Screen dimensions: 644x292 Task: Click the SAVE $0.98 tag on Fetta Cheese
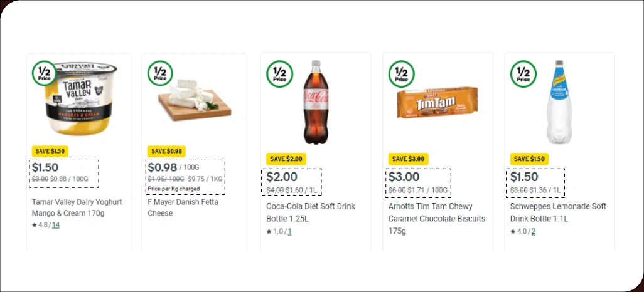166,151
